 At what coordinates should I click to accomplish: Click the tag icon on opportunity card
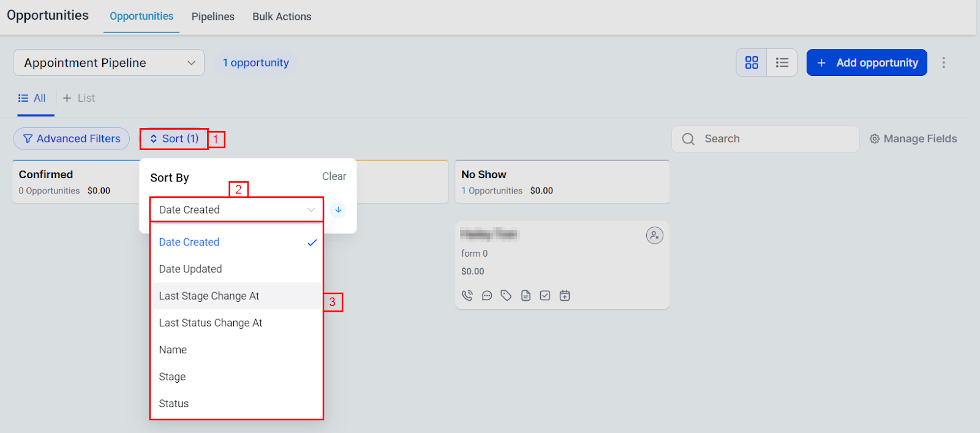[x=506, y=296]
